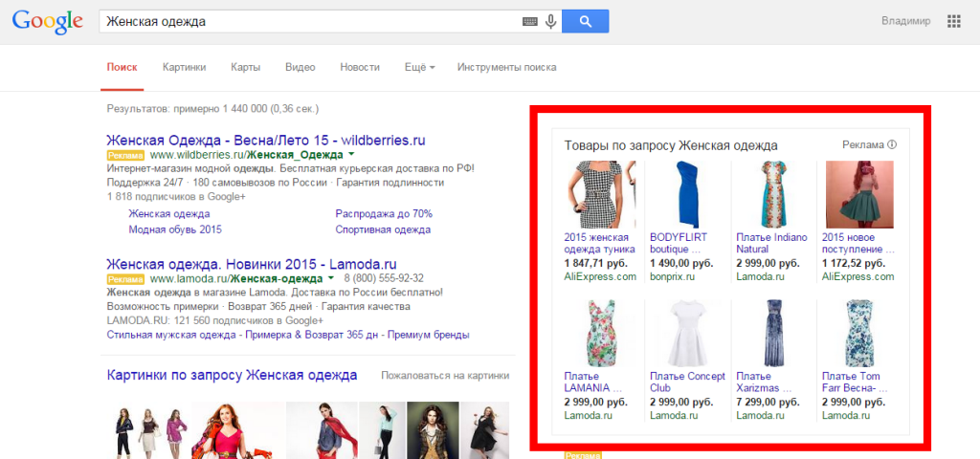This screenshot has width=980, height=459.
Task: Open image thumbnail of three women posing
Action: (150, 430)
